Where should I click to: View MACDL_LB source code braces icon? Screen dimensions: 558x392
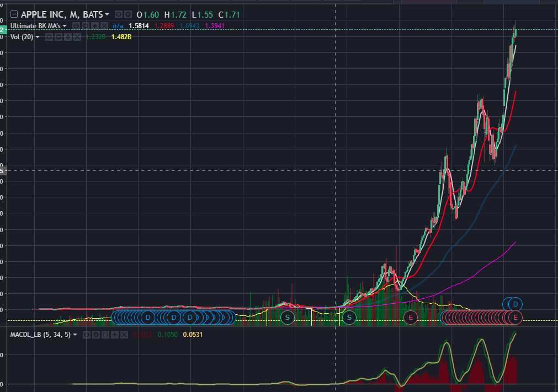105,335
